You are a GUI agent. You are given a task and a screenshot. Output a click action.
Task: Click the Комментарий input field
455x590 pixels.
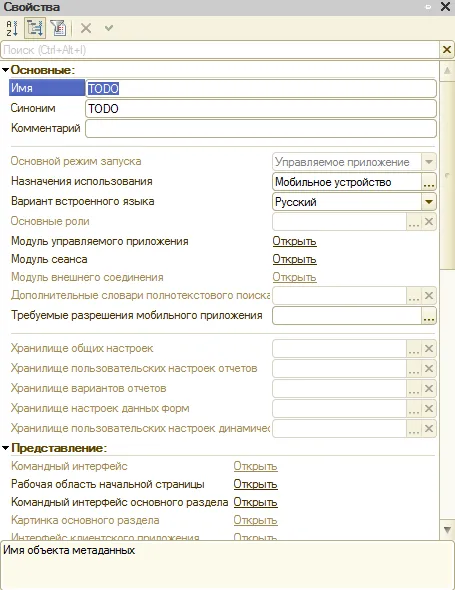[x=261, y=128]
